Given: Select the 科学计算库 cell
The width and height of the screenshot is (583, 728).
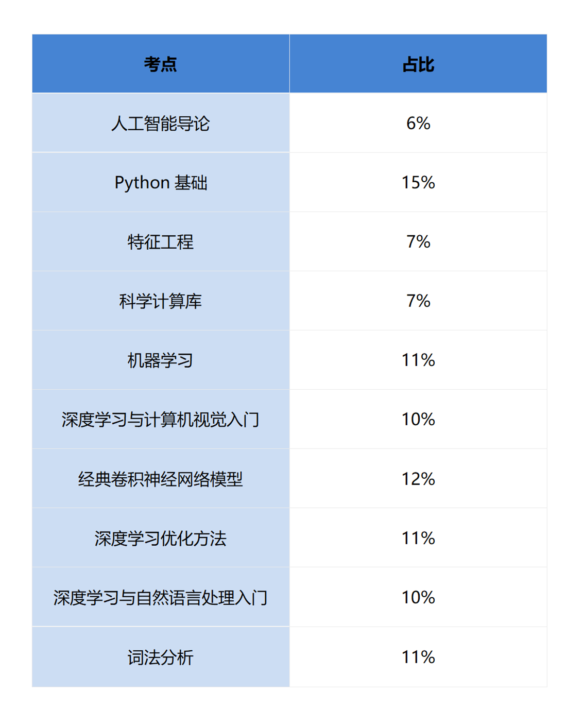Looking at the screenshot, I should coord(161,301).
